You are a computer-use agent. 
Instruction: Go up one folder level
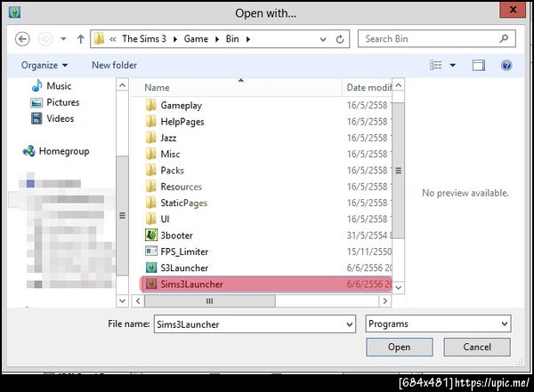(80, 39)
